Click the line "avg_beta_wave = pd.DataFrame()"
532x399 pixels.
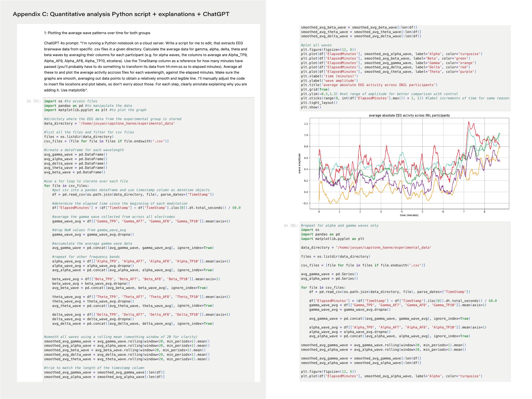tap(75, 172)
